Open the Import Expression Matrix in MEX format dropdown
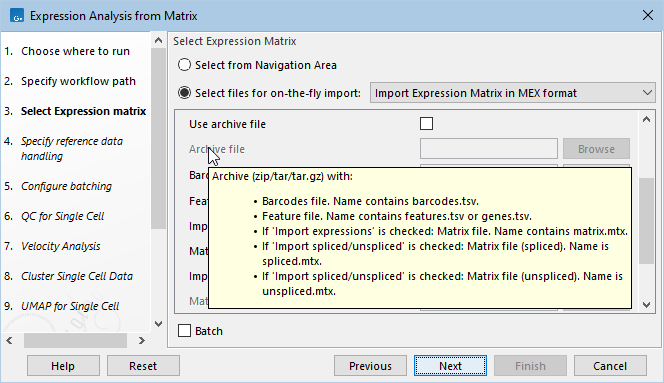 512,93
